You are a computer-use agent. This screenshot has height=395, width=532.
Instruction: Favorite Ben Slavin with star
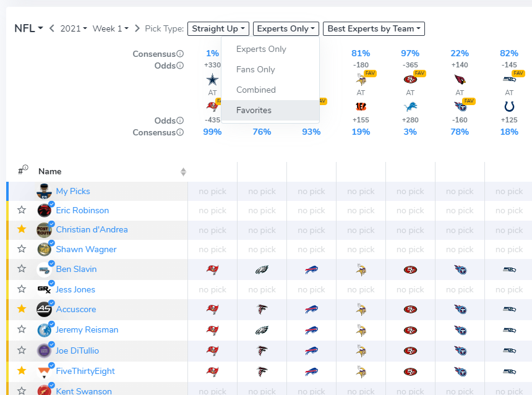(22, 268)
